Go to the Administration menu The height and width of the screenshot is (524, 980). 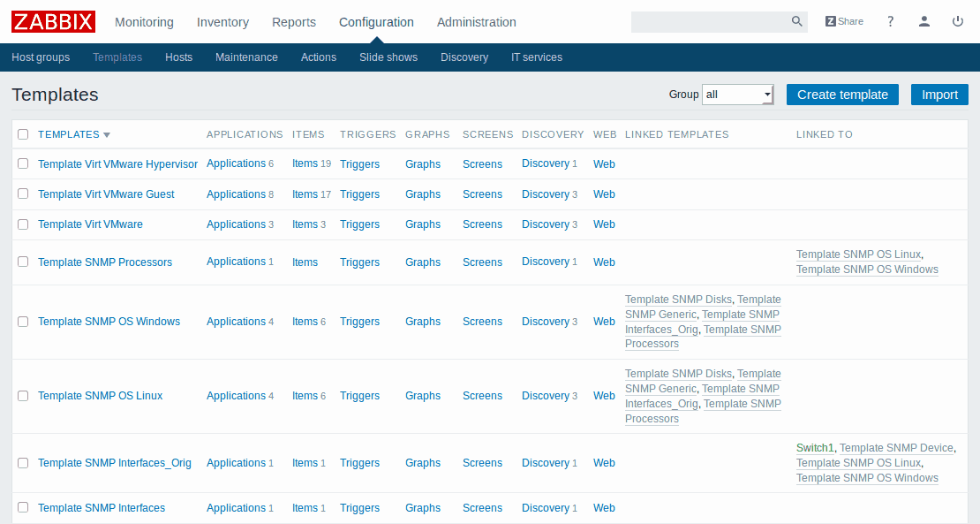tap(476, 22)
